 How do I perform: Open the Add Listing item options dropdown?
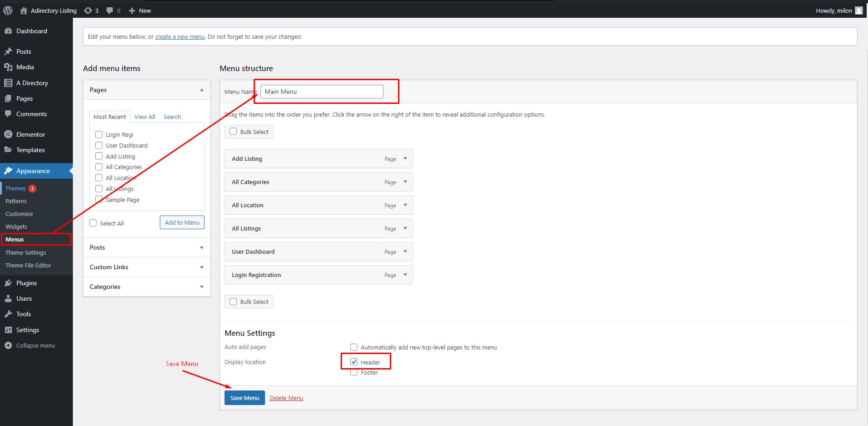(404, 159)
